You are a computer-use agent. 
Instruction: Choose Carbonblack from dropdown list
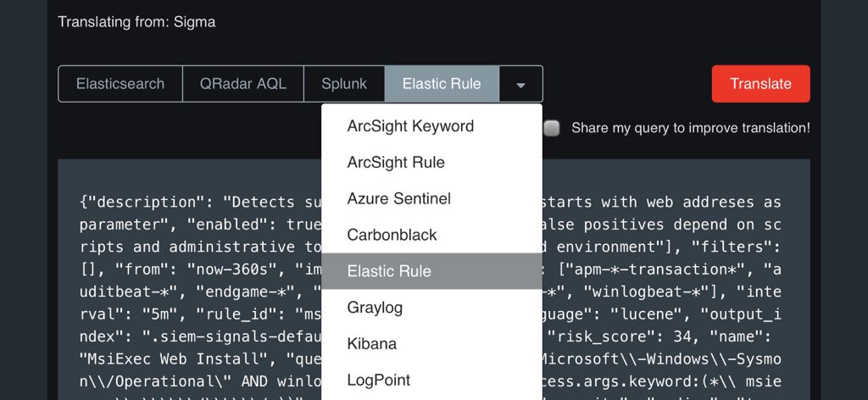[x=431, y=235]
